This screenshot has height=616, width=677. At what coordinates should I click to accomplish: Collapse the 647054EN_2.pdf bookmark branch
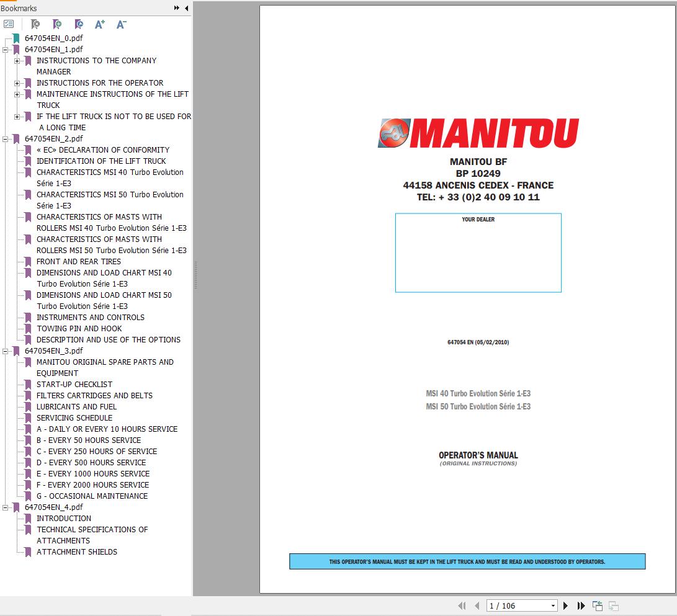click(x=5, y=138)
